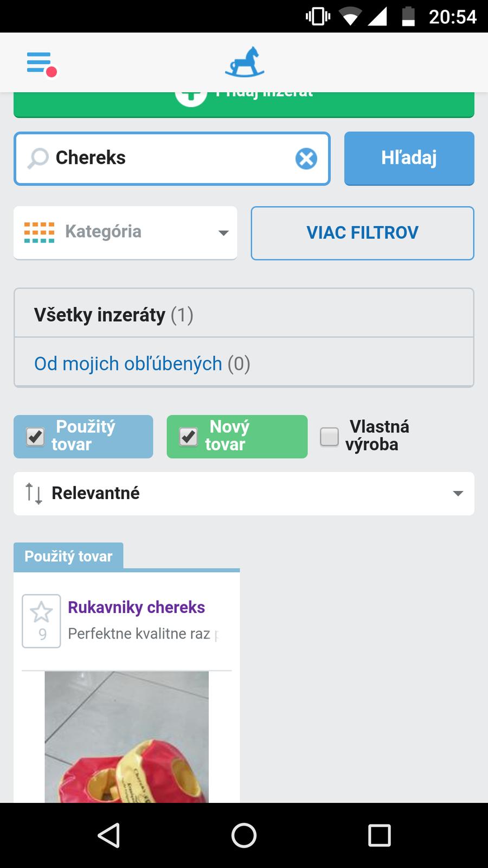This screenshot has width=488, height=868.
Task: Open the hamburger menu icon
Action: tap(40, 63)
